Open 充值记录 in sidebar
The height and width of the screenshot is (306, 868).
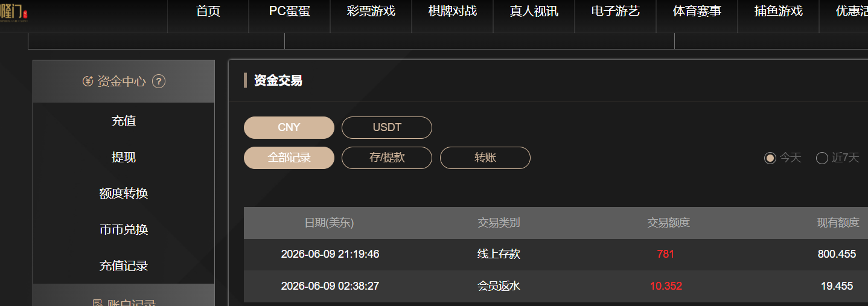click(124, 266)
